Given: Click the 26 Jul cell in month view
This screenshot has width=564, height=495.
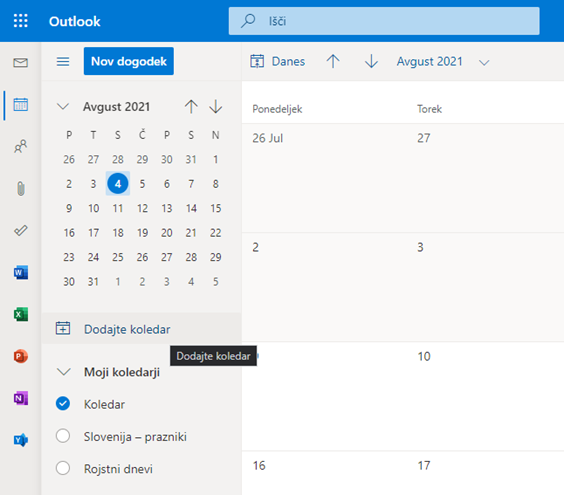Looking at the screenshot, I should [x=324, y=178].
